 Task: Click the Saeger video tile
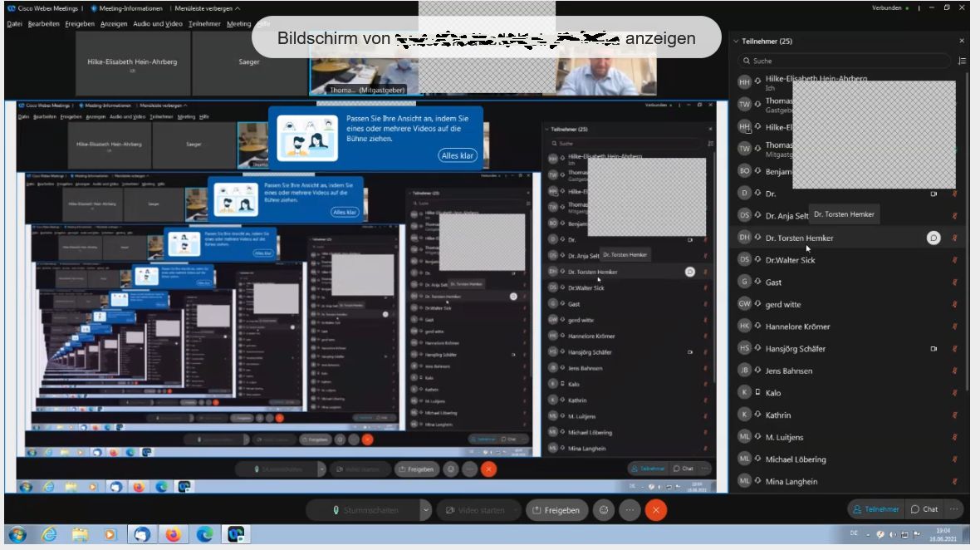point(249,63)
